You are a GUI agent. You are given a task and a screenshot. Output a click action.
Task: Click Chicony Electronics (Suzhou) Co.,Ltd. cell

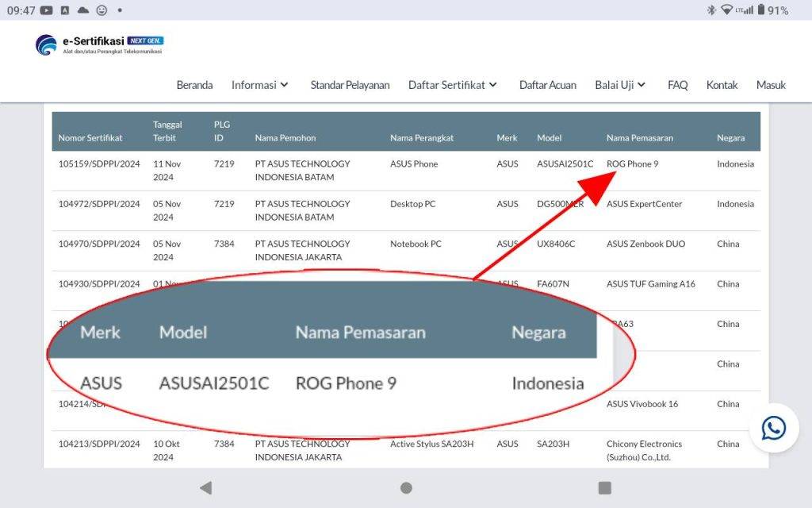click(644, 451)
